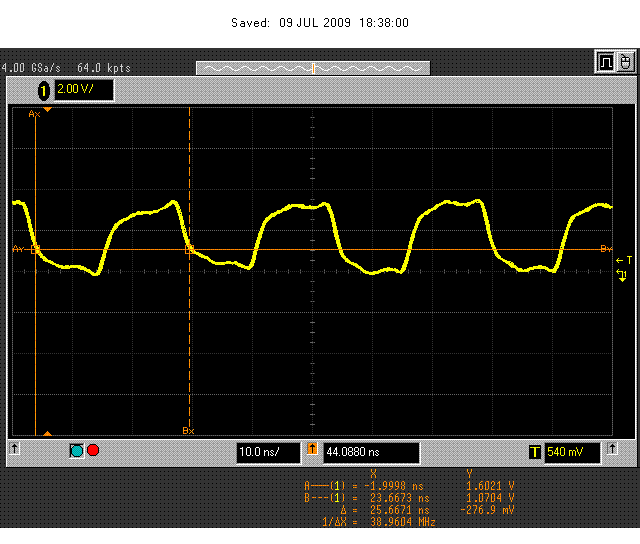Click the 4.00 GSa/s sample rate text
Viewport: 640px width, 544px height.
[31, 68]
